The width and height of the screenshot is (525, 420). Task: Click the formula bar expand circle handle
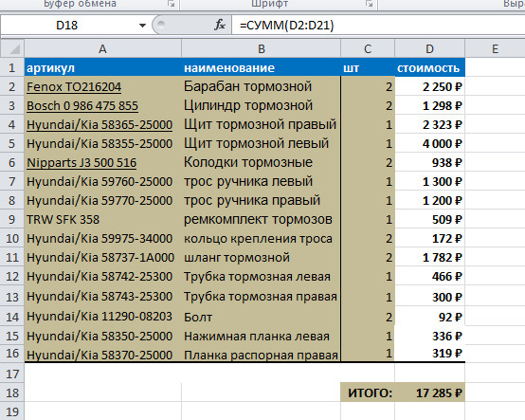(x=161, y=24)
